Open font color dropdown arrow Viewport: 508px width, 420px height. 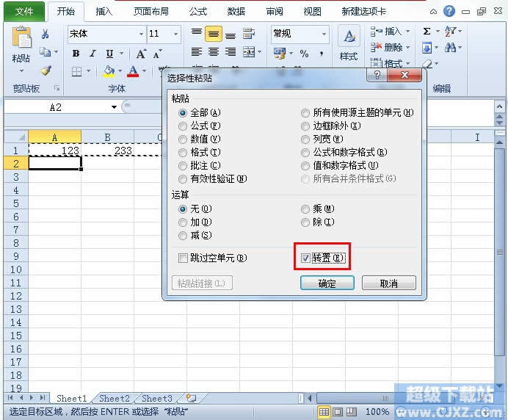click(144, 71)
